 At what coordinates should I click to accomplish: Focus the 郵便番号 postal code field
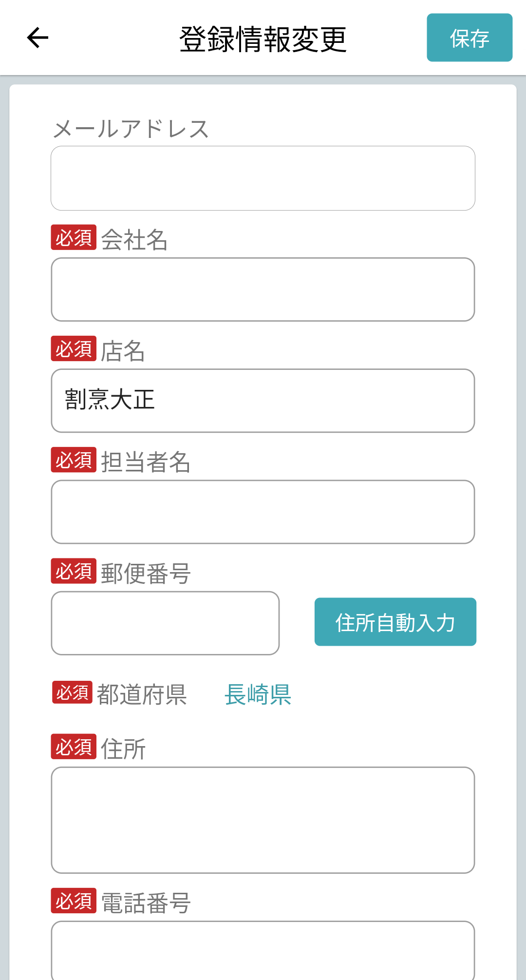pyautogui.click(x=165, y=623)
